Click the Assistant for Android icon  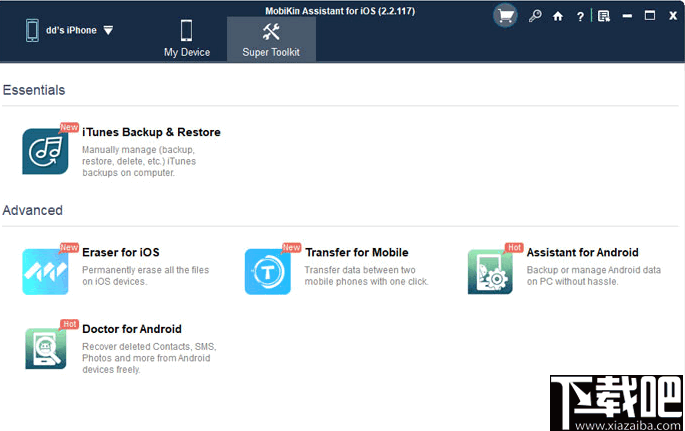pyautogui.click(x=490, y=272)
